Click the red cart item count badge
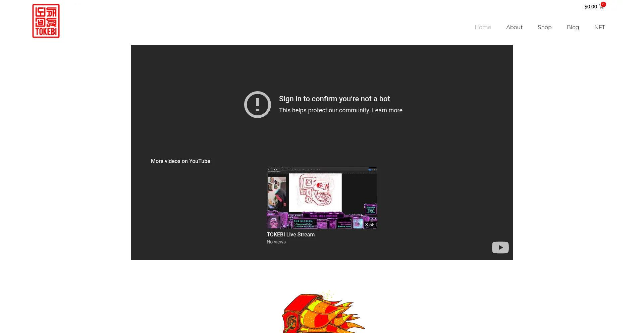The width and height of the screenshot is (644, 333). click(x=603, y=4)
